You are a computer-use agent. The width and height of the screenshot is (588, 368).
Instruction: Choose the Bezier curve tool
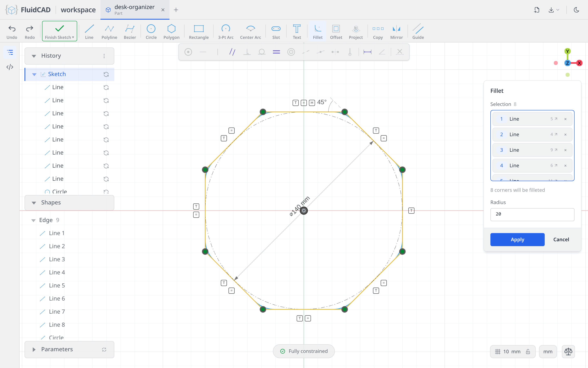pyautogui.click(x=130, y=32)
